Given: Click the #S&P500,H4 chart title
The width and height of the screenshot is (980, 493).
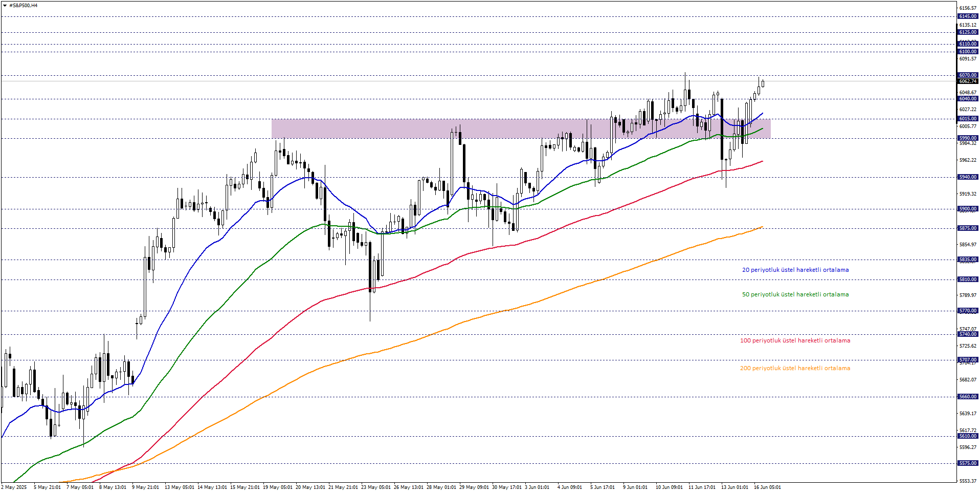Looking at the screenshot, I should click(24, 6).
